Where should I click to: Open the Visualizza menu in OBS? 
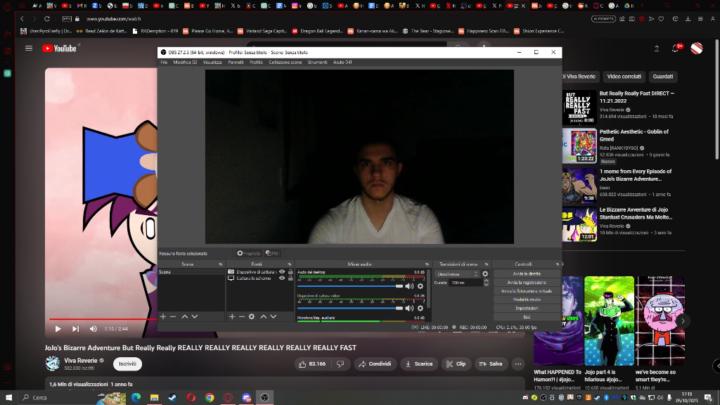212,62
